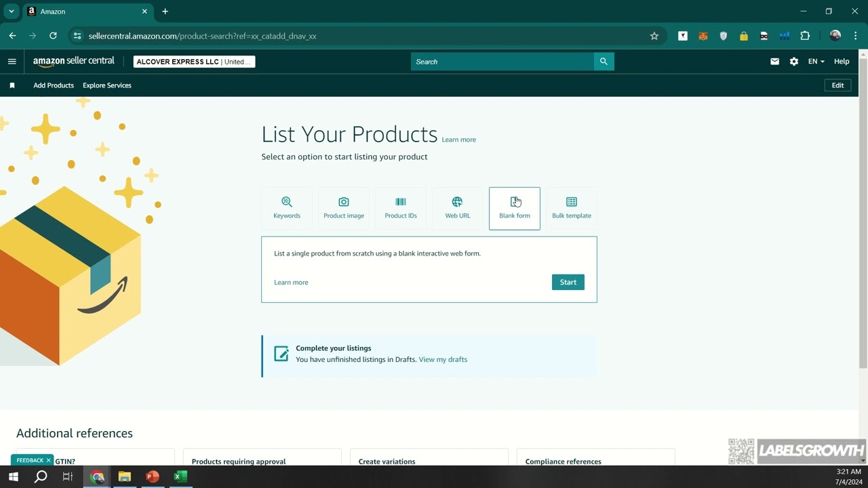Screen dimensions: 868x488
Task: Click the bookmark icon in navigation bar
Action: (12, 85)
